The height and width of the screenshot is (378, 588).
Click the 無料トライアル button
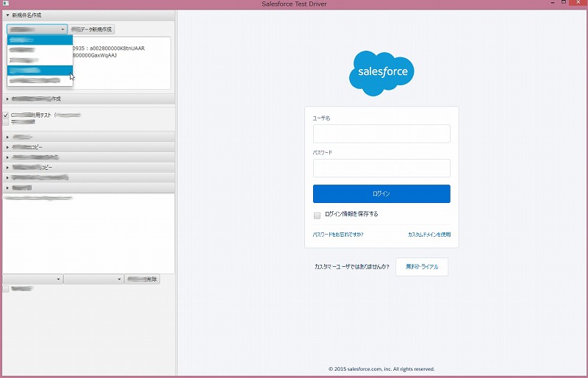click(422, 267)
